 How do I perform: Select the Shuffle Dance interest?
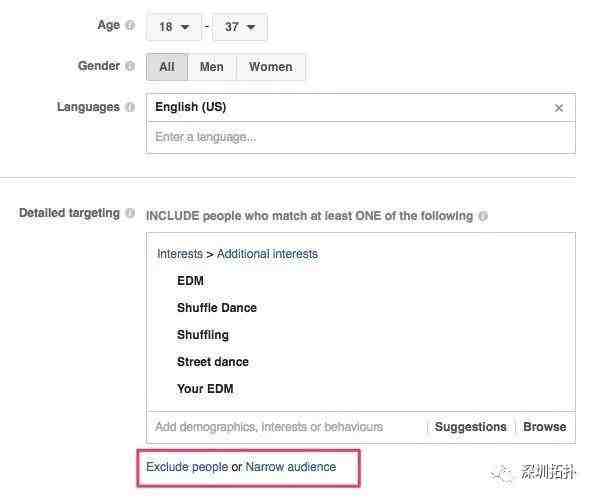(x=217, y=307)
